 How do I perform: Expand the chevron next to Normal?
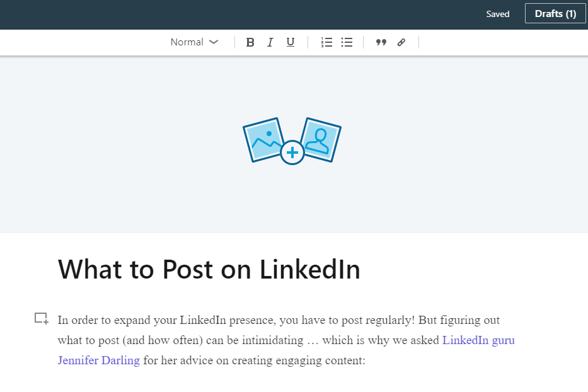tap(214, 42)
